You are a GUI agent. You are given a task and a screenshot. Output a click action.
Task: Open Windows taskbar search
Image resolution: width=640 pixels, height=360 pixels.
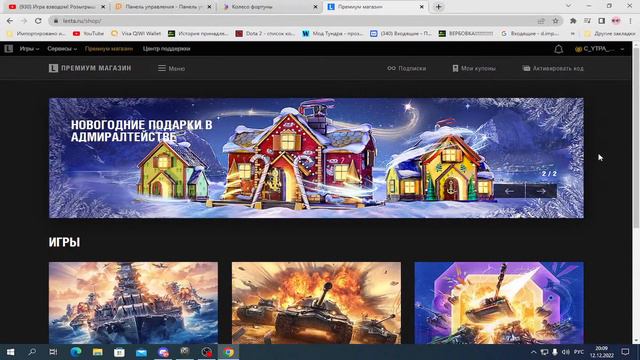[x=32, y=352]
